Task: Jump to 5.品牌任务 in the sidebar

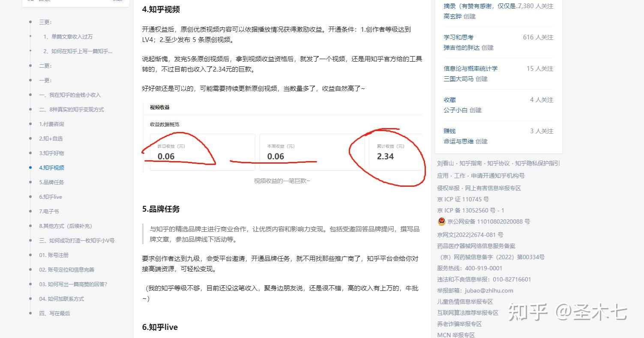Action: click(x=51, y=182)
